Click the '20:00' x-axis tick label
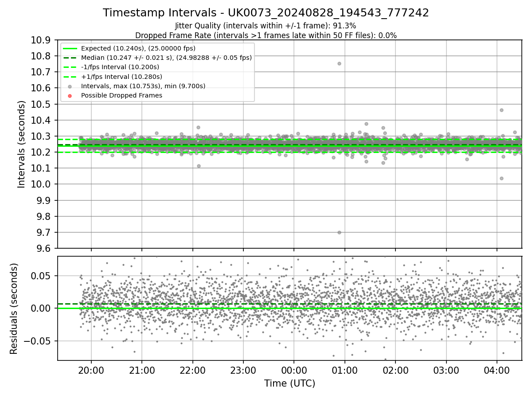 click(x=91, y=370)
